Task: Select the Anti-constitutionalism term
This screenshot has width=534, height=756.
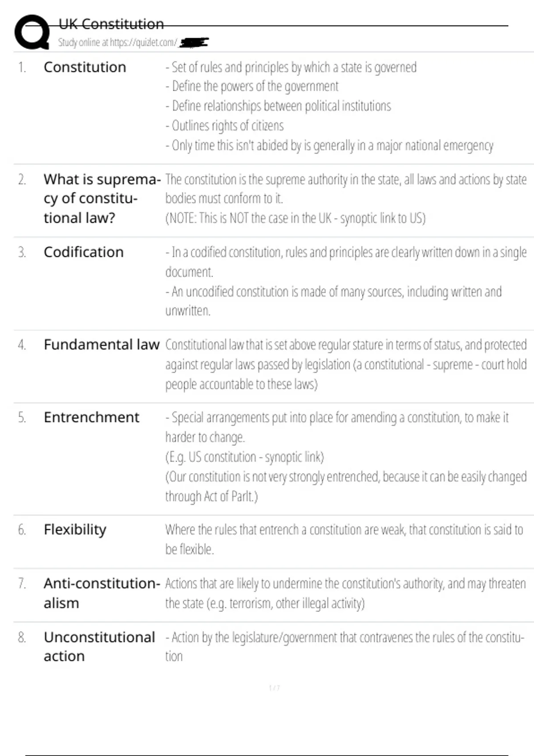Action: click(101, 593)
